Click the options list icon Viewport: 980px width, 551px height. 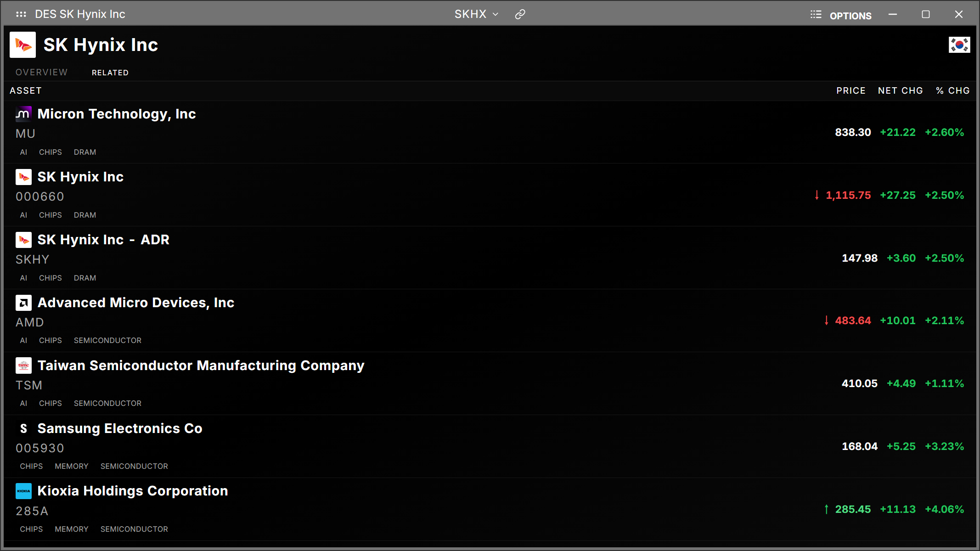pyautogui.click(x=816, y=15)
